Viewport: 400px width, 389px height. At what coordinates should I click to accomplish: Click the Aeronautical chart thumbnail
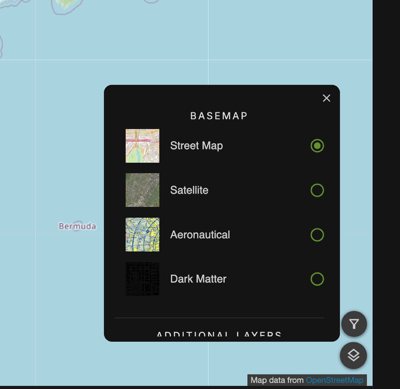tap(142, 235)
